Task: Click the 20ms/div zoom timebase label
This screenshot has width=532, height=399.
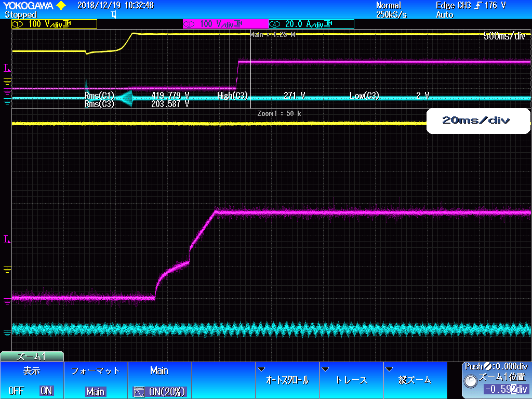Action: click(x=476, y=120)
